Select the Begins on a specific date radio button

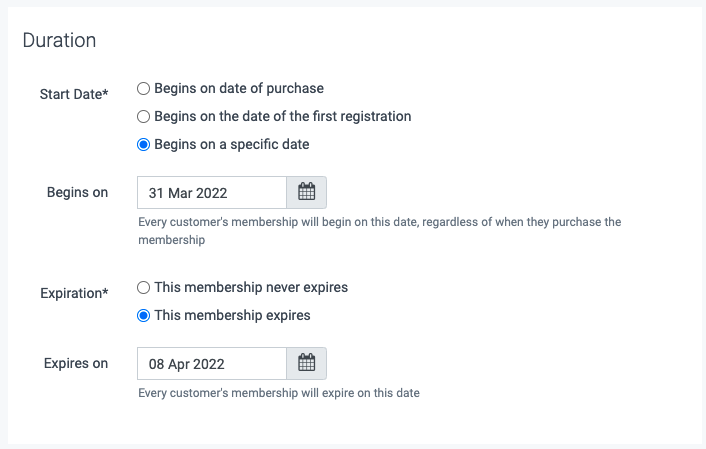coord(143,145)
